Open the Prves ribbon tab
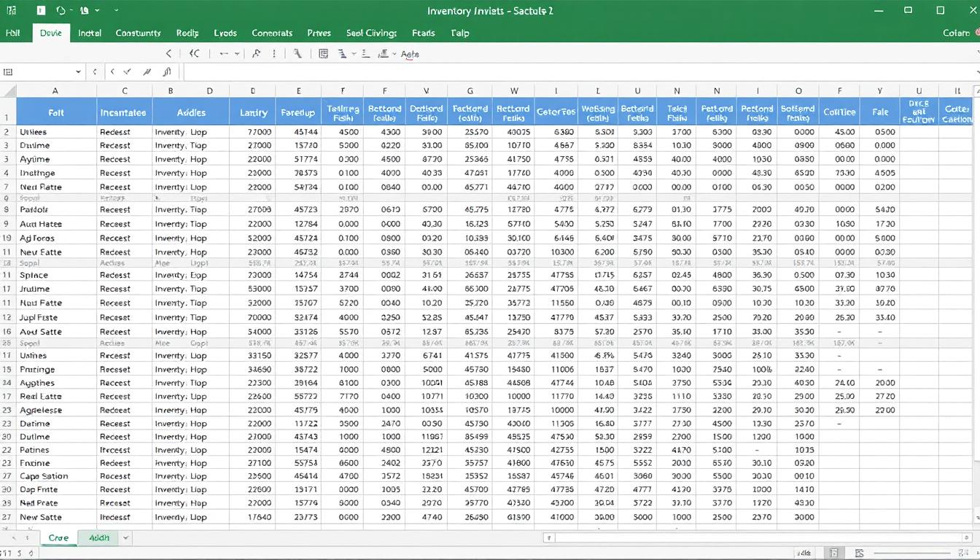 coord(319,33)
